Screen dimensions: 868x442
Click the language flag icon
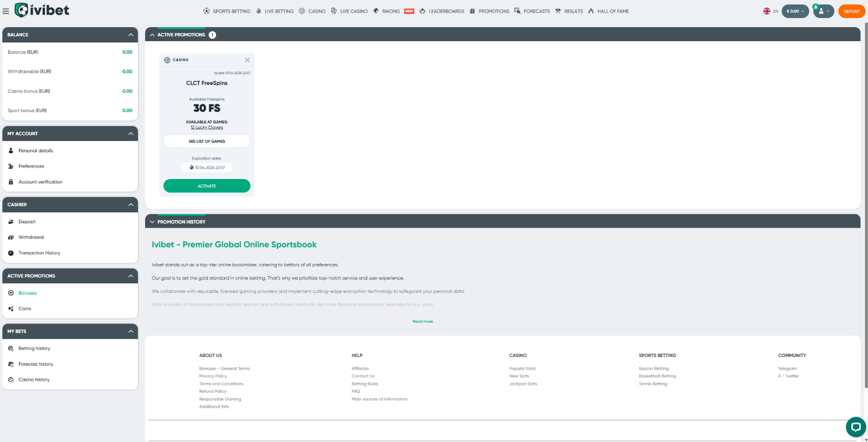coord(767,11)
